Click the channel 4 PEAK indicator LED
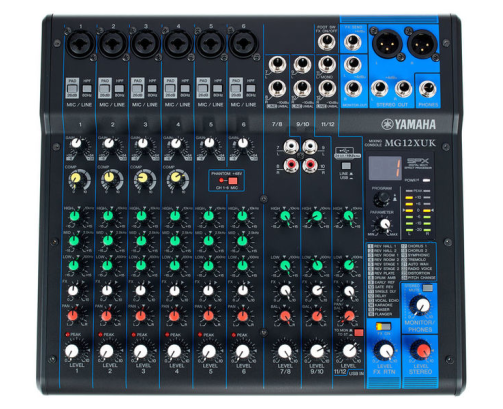The width and height of the screenshot is (503, 409). point(167,334)
